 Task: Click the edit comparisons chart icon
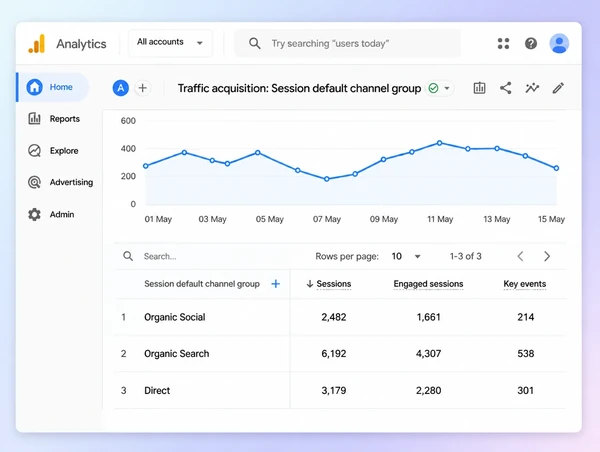[479, 88]
